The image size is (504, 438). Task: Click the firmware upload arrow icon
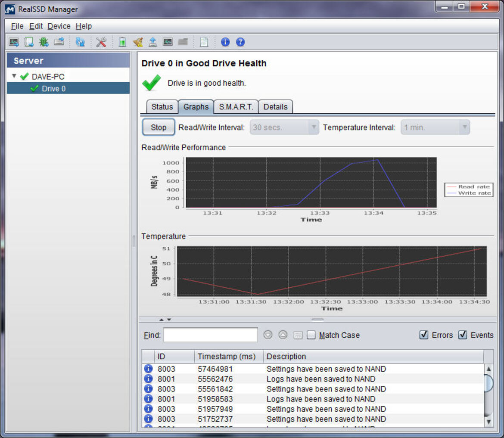tap(152, 42)
